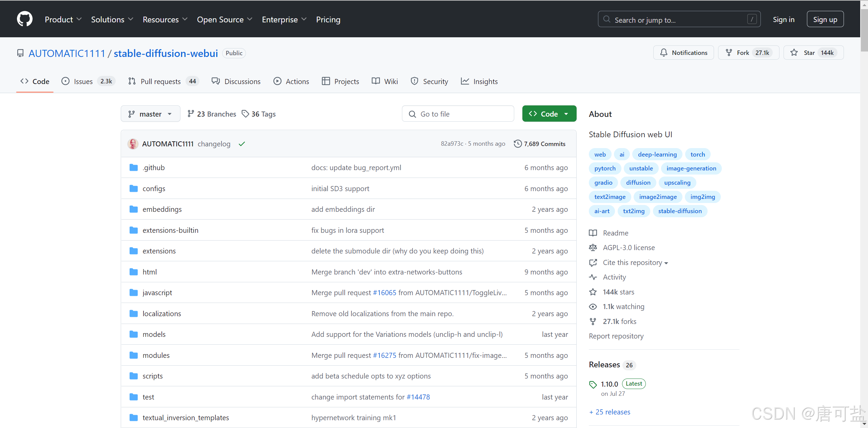This screenshot has height=428, width=868.
Task: Open the Insights tab
Action: coord(479,81)
